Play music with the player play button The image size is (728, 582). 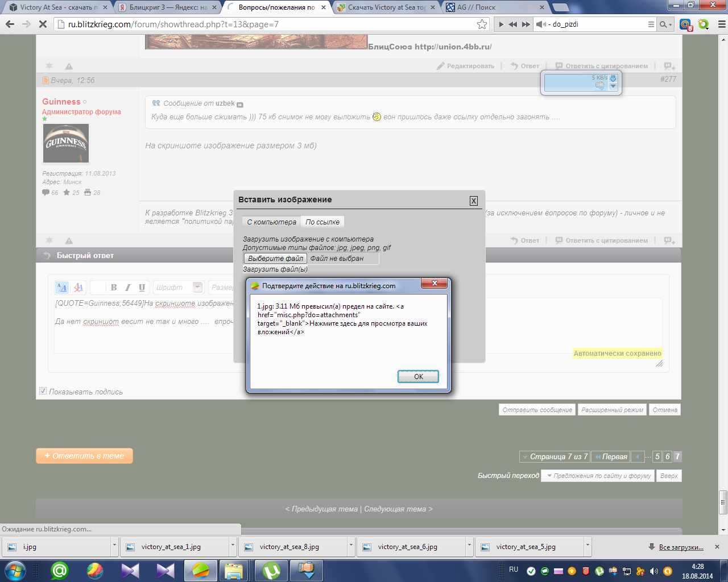coord(501,24)
